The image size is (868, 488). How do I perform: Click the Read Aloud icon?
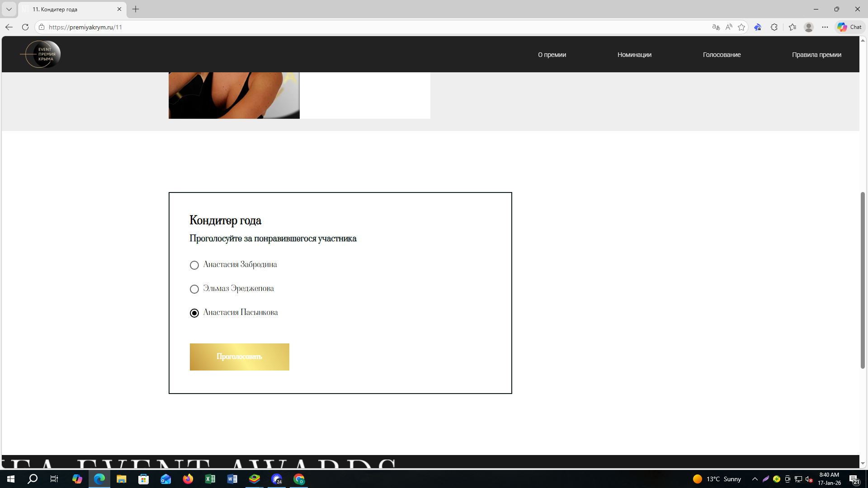(729, 27)
